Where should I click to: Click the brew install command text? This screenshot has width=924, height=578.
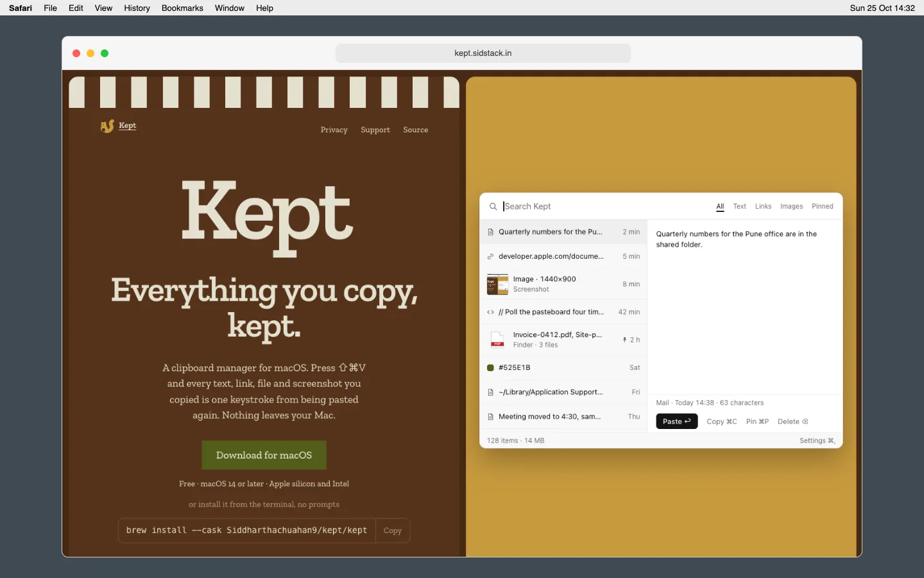coord(246,530)
